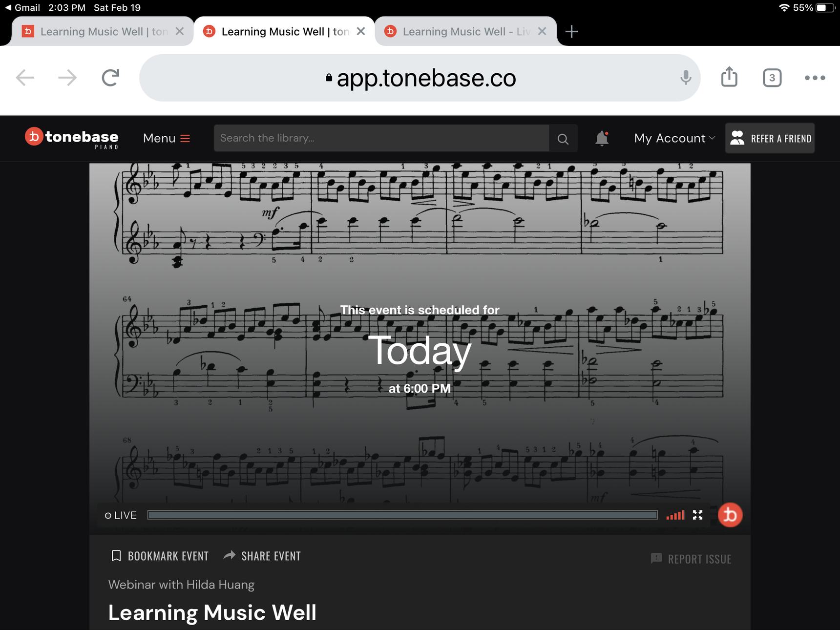Click Share Event

point(262,556)
